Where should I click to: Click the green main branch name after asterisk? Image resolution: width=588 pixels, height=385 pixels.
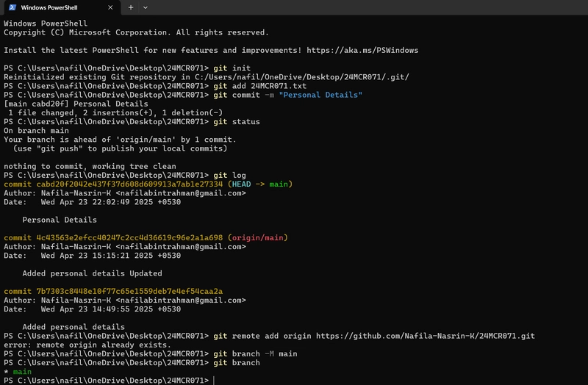click(x=22, y=372)
